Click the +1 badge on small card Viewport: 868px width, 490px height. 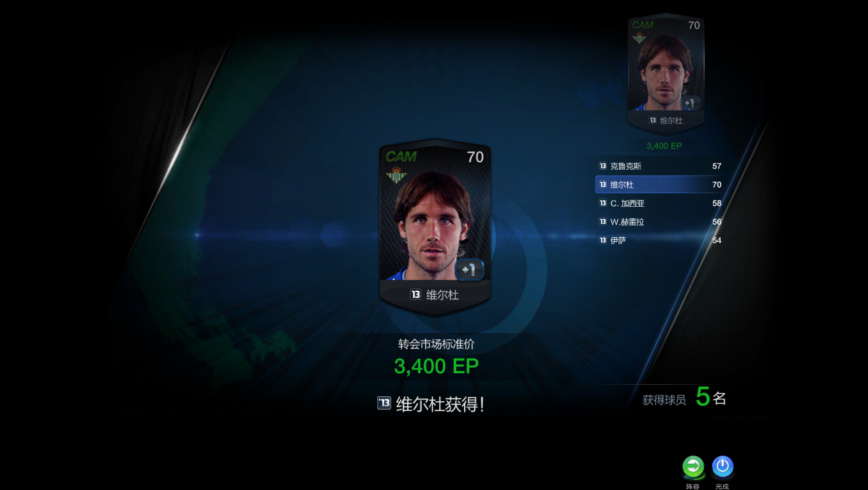[690, 103]
